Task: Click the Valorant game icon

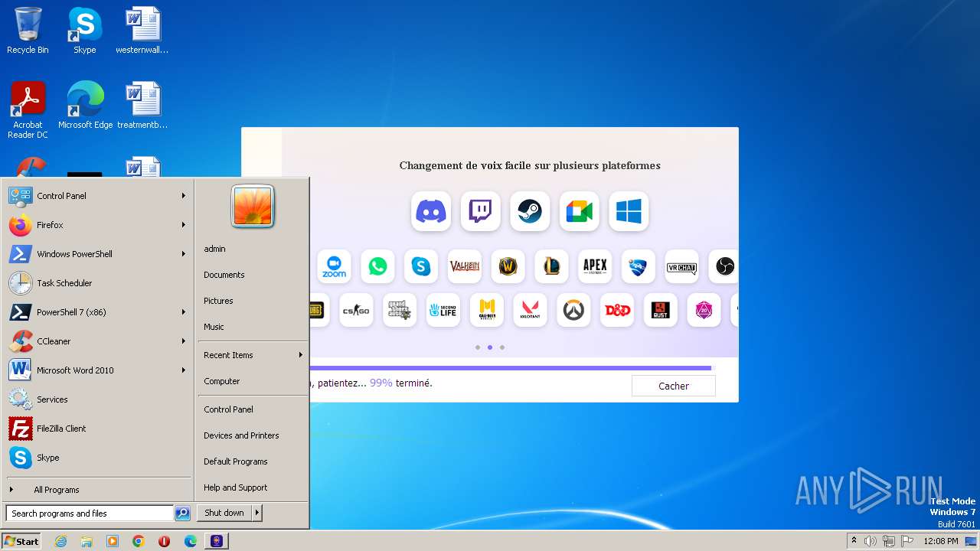Action: coord(530,310)
